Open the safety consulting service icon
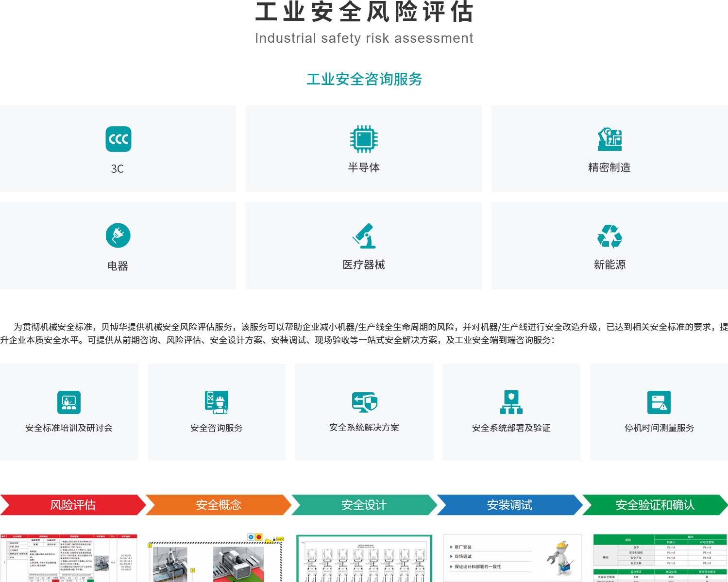 point(217,402)
